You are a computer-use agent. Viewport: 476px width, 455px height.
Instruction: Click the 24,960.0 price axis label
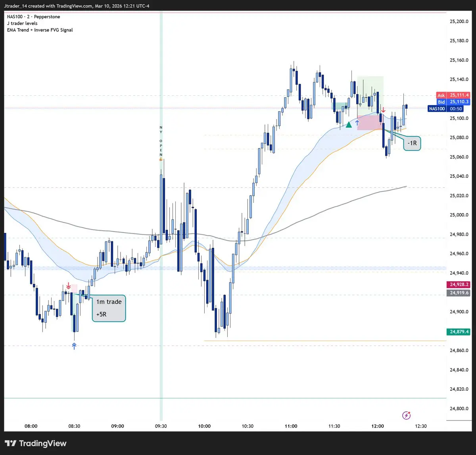point(459,254)
